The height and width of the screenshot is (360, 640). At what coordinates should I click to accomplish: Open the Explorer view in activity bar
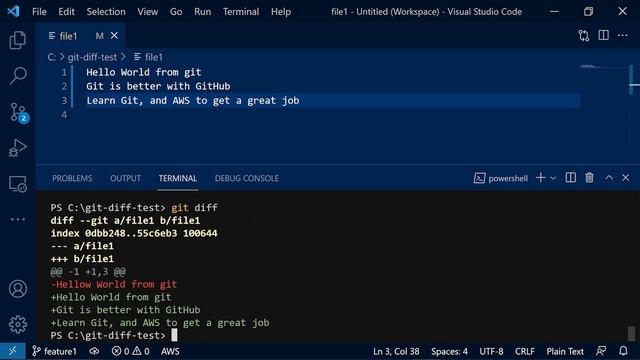[18, 40]
